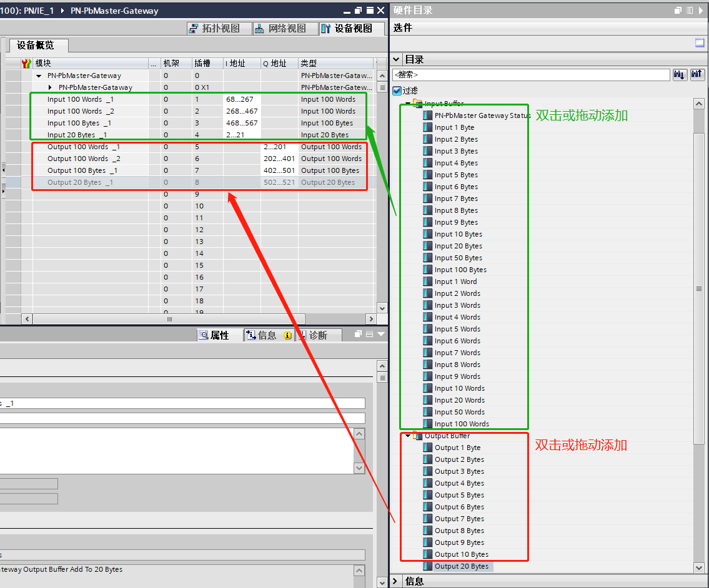Image resolution: width=709 pixels, height=588 pixels.
Task: Collapse the 目录 catalog section
Action: pyautogui.click(x=396, y=59)
